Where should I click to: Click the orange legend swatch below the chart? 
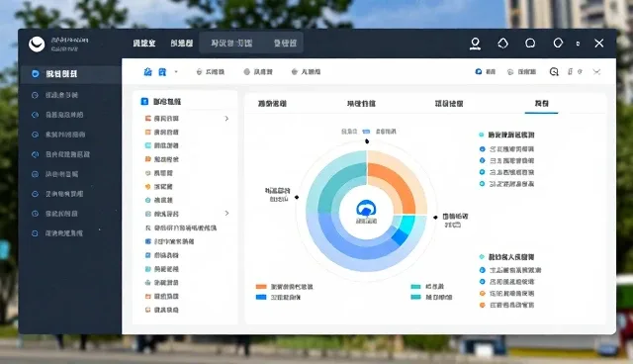(261, 287)
